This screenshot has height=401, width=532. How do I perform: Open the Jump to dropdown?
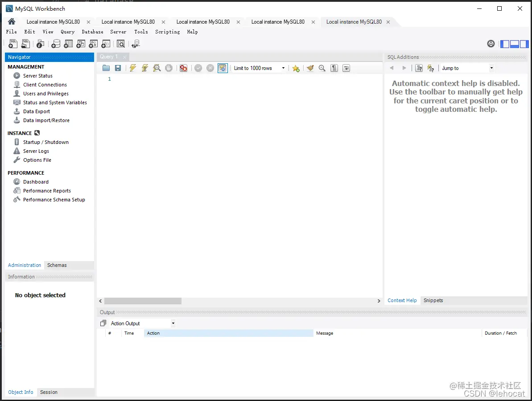467,68
